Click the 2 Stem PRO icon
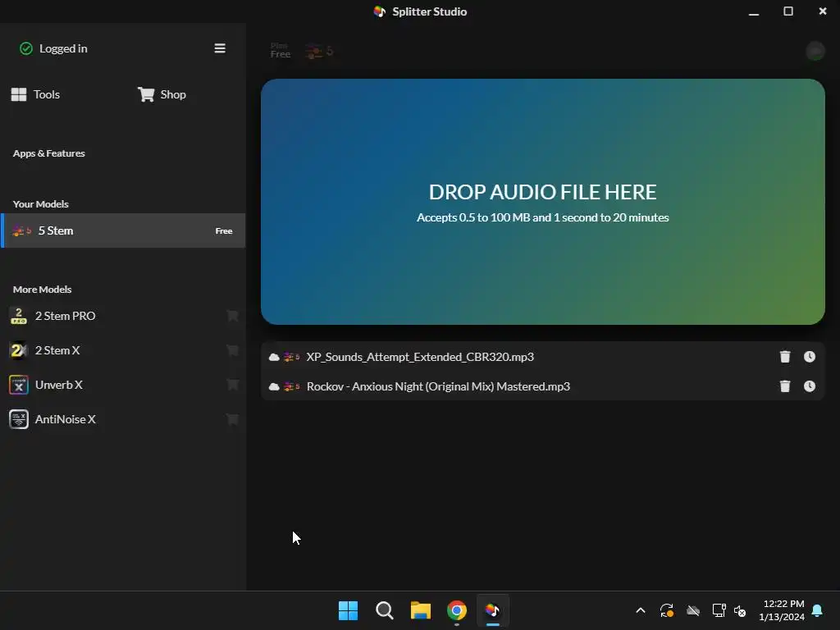Image resolution: width=840 pixels, height=630 pixels. (x=19, y=316)
